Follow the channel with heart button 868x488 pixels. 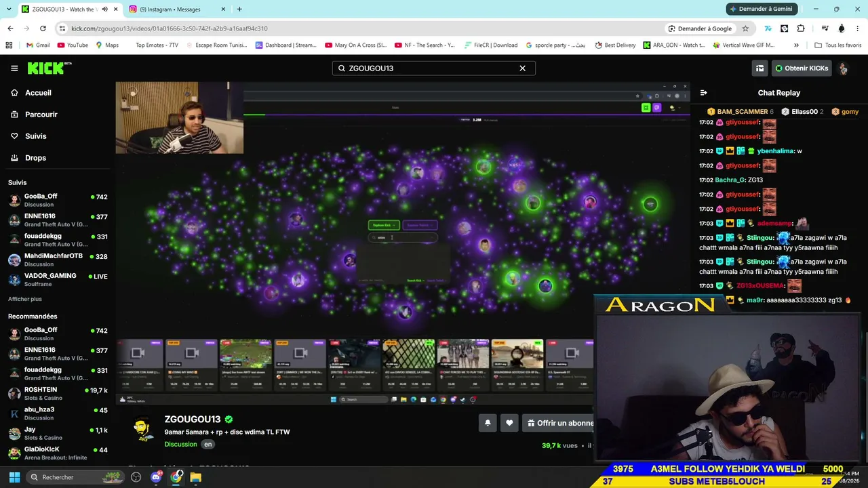point(509,423)
